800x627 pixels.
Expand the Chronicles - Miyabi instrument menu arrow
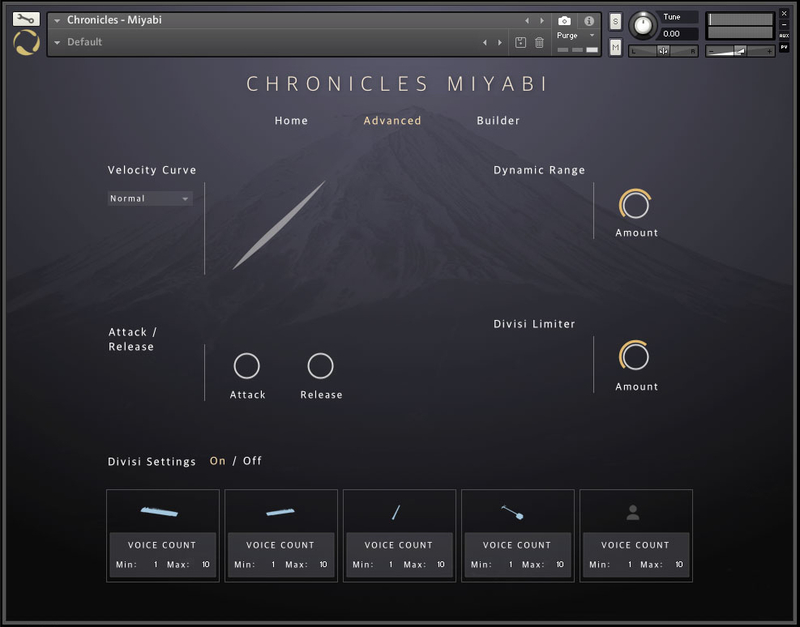[57, 20]
